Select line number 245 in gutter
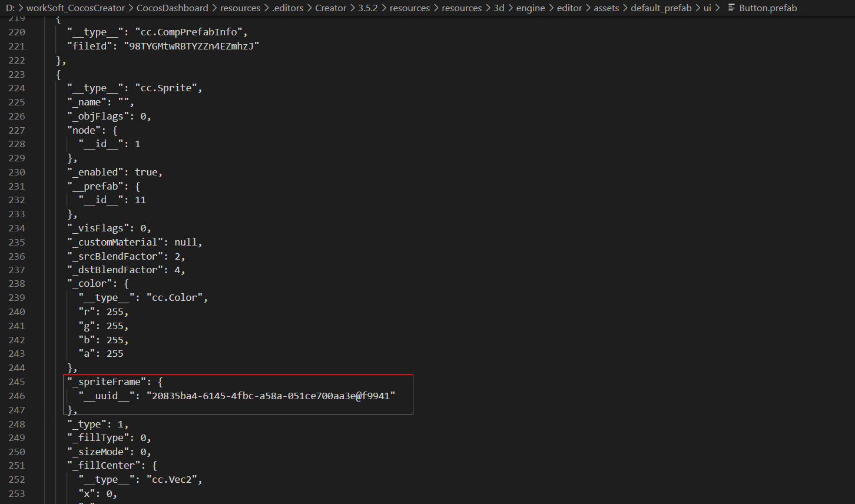Image resolution: width=855 pixels, height=504 pixels. click(17, 382)
